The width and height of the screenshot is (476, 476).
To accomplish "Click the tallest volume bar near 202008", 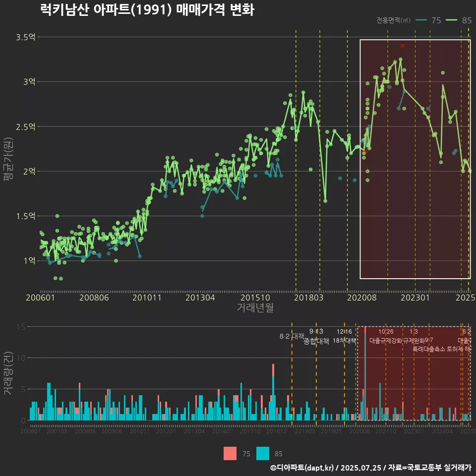I will pyautogui.click(x=365, y=374).
